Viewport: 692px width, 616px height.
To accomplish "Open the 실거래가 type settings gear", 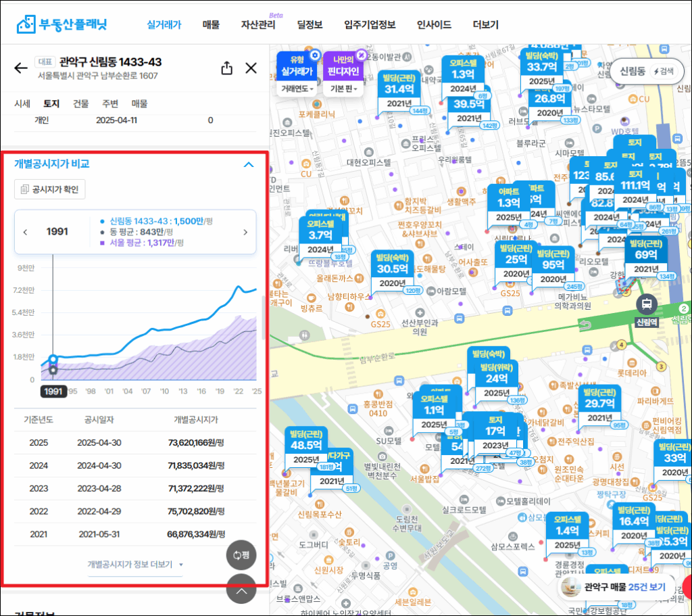I will click(314, 55).
